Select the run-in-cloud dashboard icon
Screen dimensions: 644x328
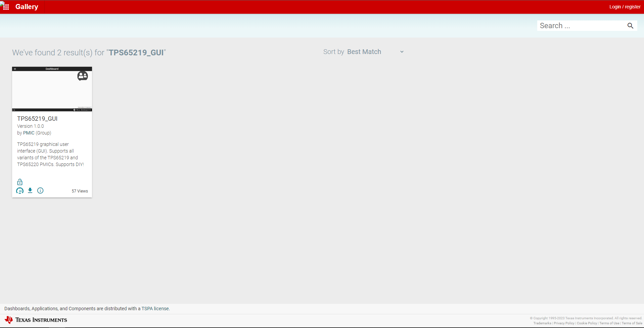coord(19,190)
